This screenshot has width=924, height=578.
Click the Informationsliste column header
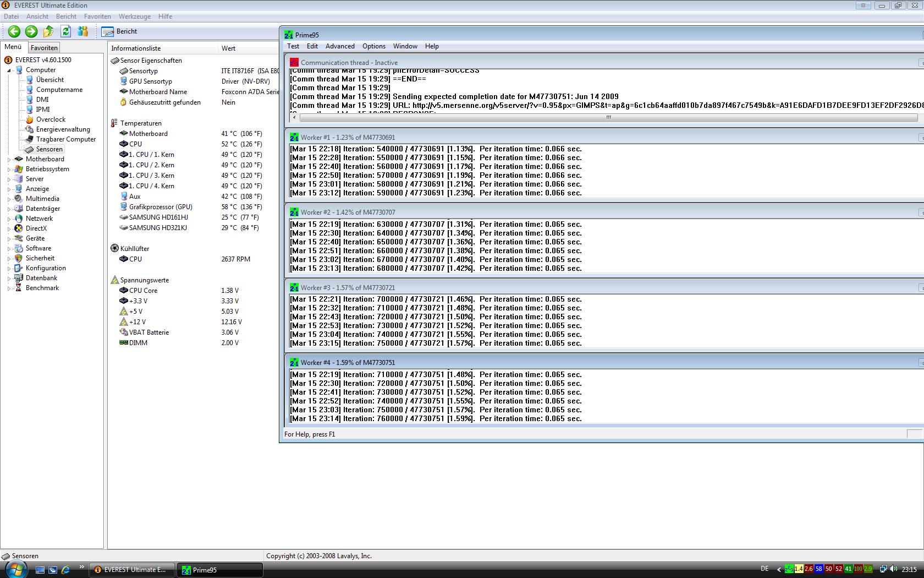163,48
